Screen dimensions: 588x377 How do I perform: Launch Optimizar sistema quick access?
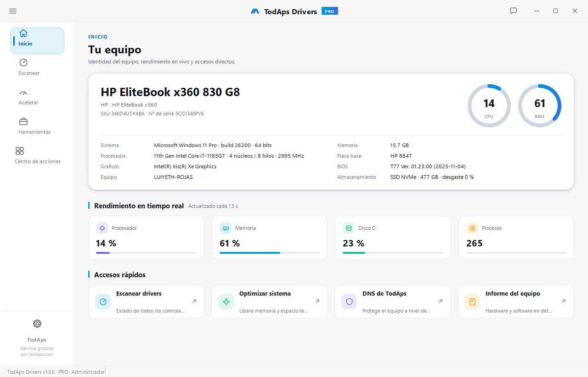click(x=270, y=302)
